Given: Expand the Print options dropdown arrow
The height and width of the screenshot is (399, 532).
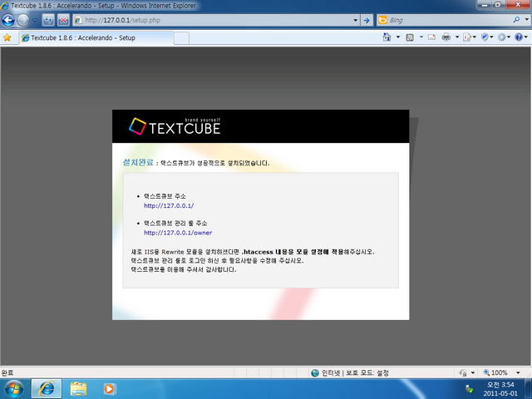Looking at the screenshot, I should pyautogui.click(x=456, y=37).
